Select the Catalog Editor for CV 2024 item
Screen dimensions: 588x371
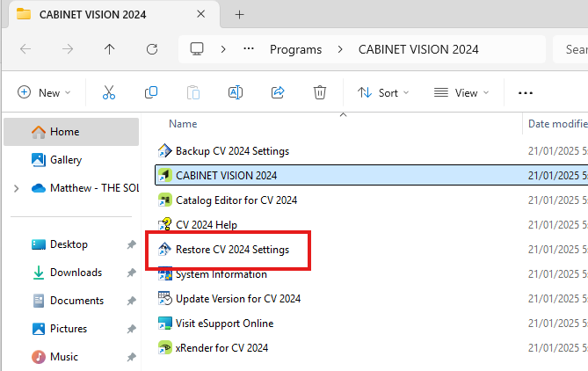click(236, 200)
